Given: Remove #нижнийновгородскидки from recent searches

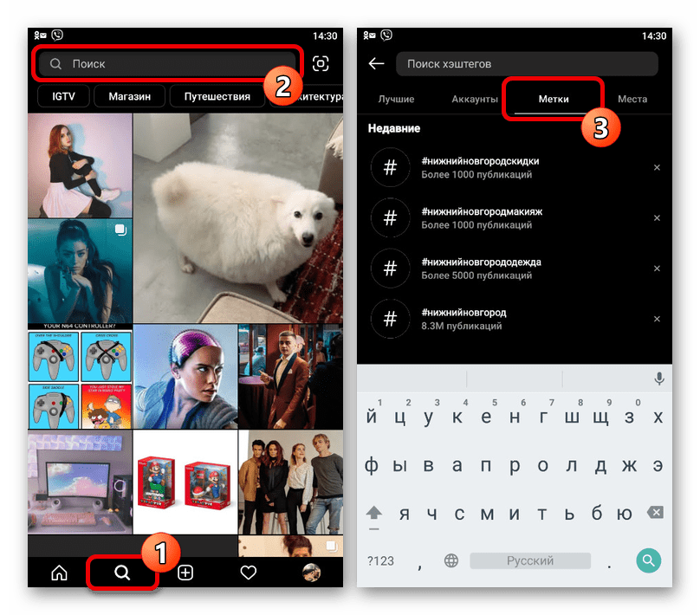Looking at the screenshot, I should [657, 167].
